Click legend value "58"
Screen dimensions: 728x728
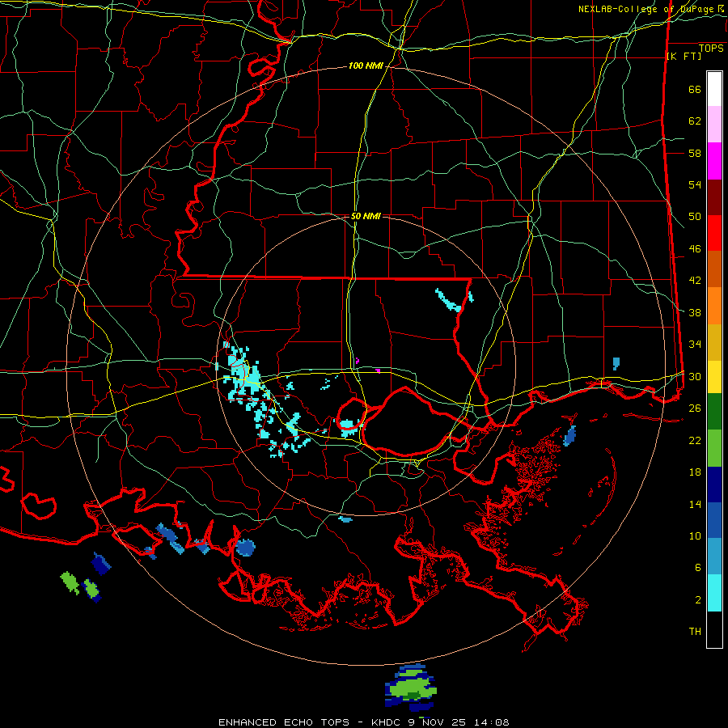pos(695,153)
